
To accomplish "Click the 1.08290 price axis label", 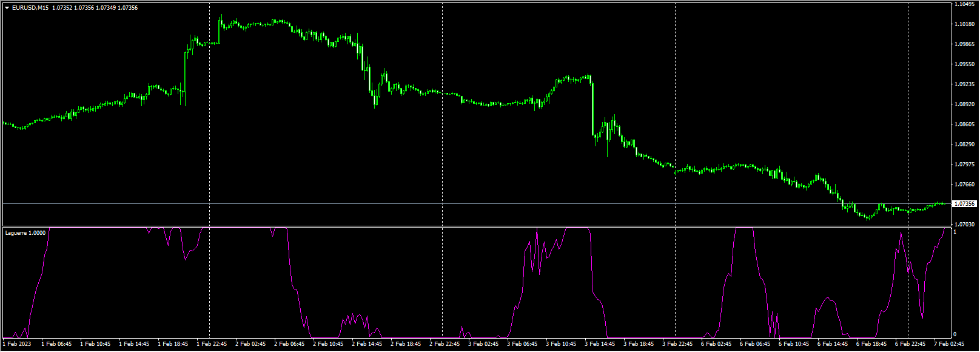I will point(964,144).
